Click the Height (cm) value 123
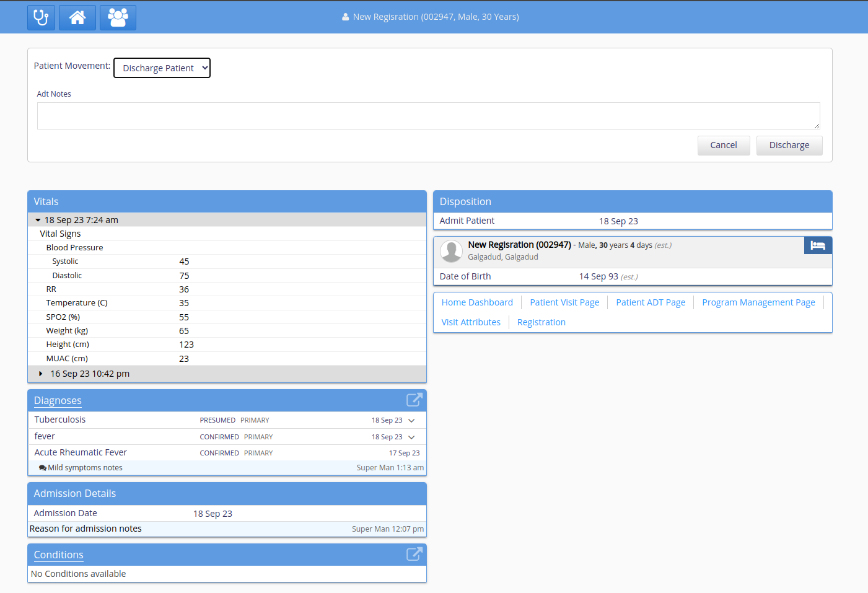868x593 pixels. (x=186, y=345)
